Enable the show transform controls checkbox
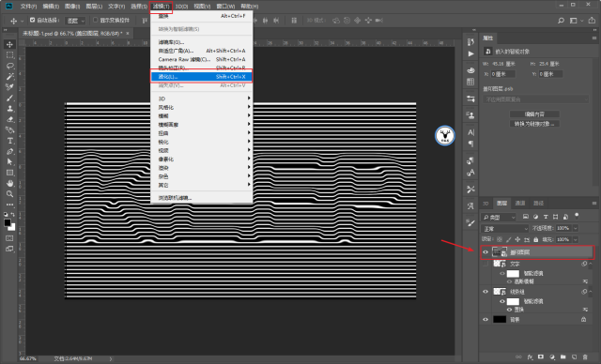 click(96, 20)
